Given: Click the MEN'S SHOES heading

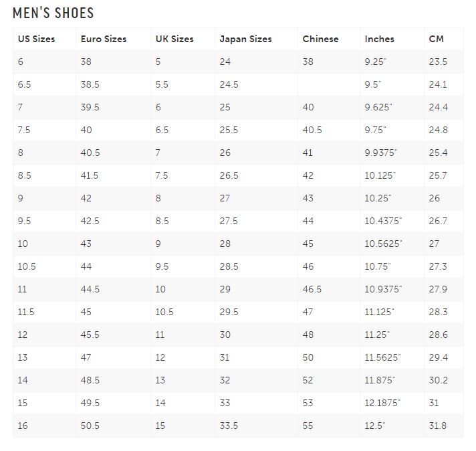Looking at the screenshot, I should pos(53,13).
